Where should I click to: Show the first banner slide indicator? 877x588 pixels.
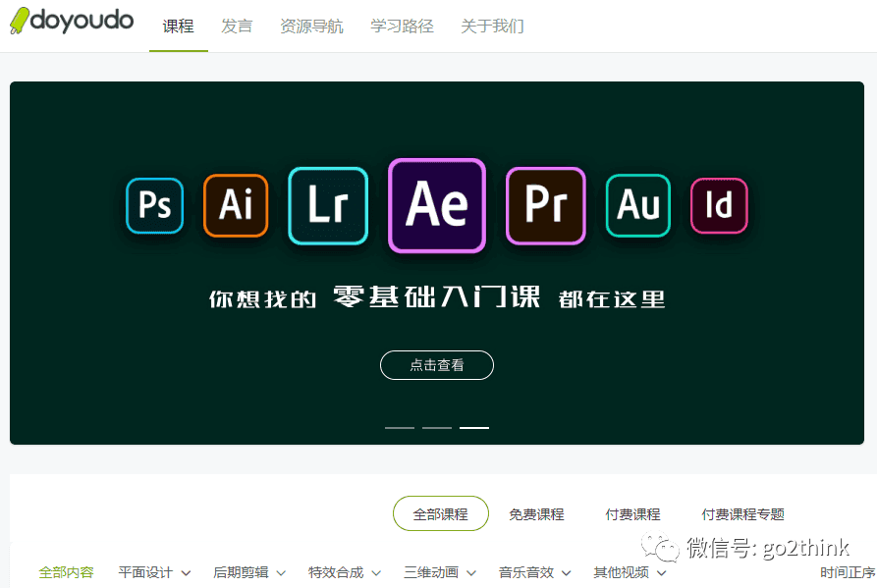(x=400, y=428)
